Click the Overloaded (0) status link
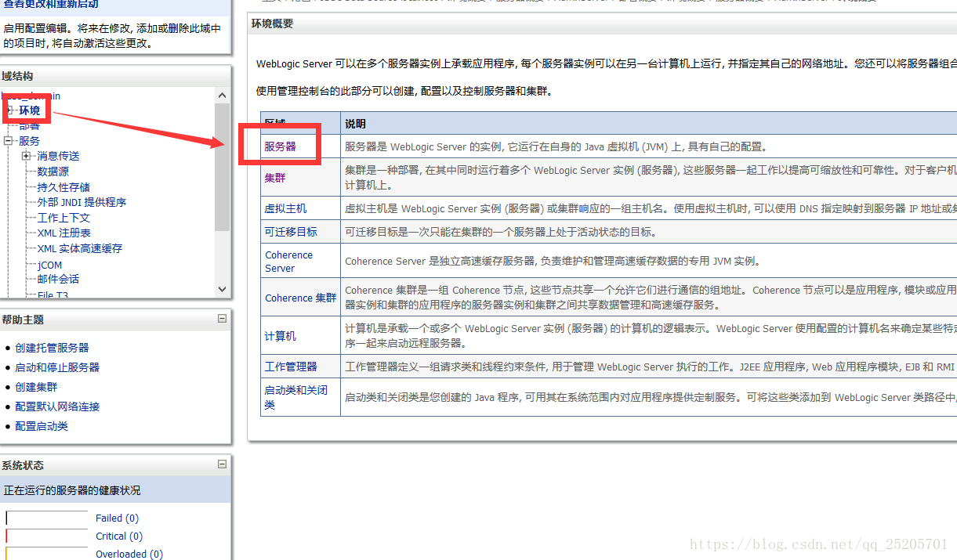The width and height of the screenshot is (957, 560). tap(129, 554)
